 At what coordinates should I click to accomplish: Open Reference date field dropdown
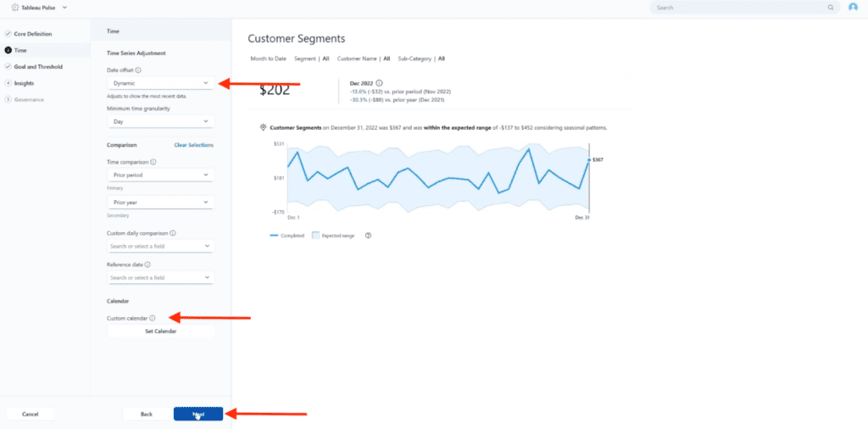(160, 277)
